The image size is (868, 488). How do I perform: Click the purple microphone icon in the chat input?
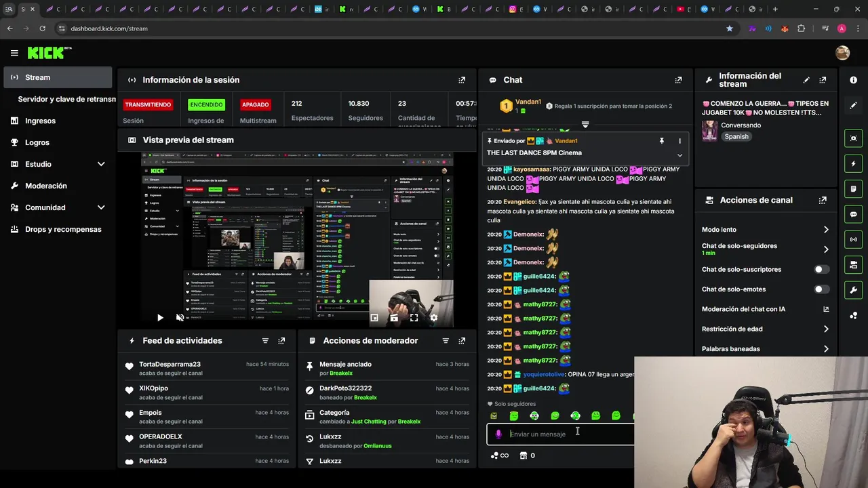point(498,434)
